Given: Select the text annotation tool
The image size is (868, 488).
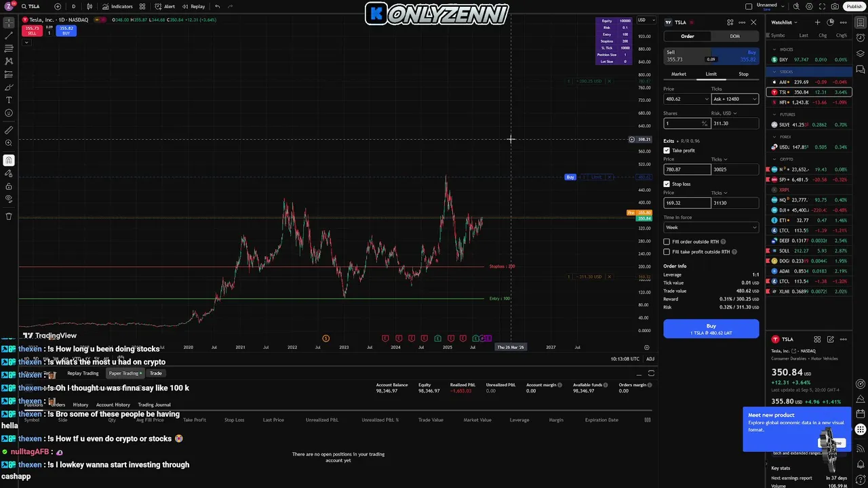Looking at the screenshot, I should (9, 100).
